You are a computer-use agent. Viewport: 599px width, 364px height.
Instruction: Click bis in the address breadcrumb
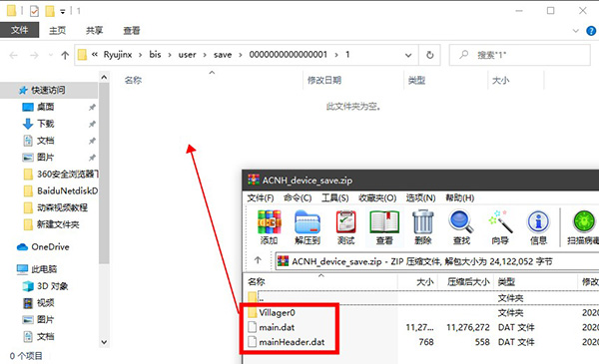point(155,55)
